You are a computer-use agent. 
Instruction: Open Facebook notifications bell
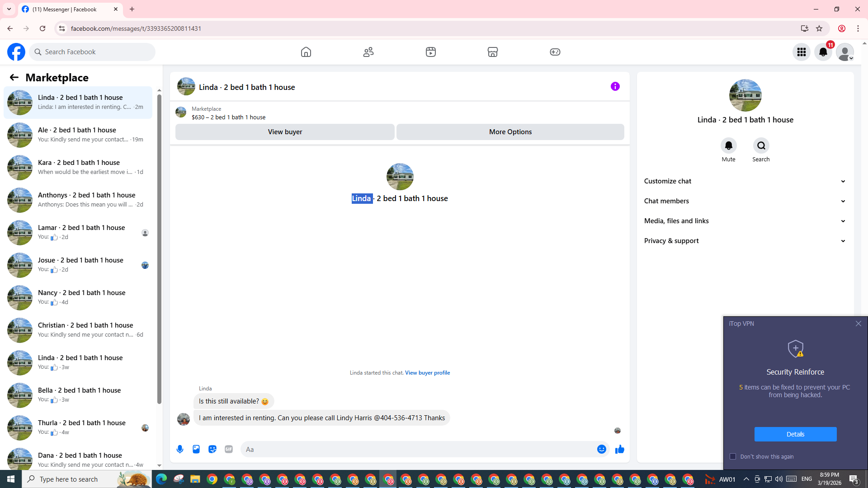coord(823,52)
